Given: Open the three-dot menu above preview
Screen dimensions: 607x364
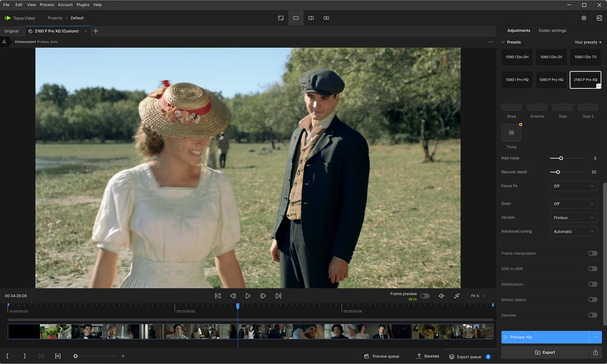Looking at the screenshot, I should 491,42.
